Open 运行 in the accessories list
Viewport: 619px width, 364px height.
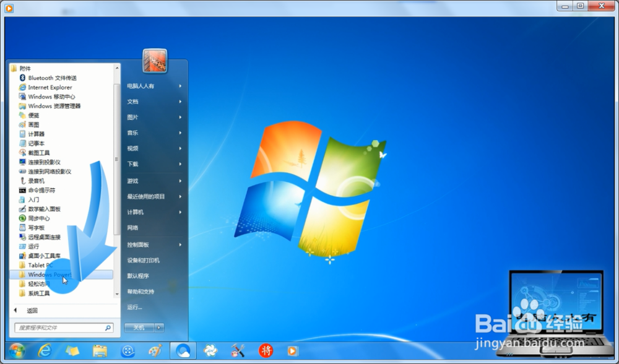pyautogui.click(x=29, y=246)
